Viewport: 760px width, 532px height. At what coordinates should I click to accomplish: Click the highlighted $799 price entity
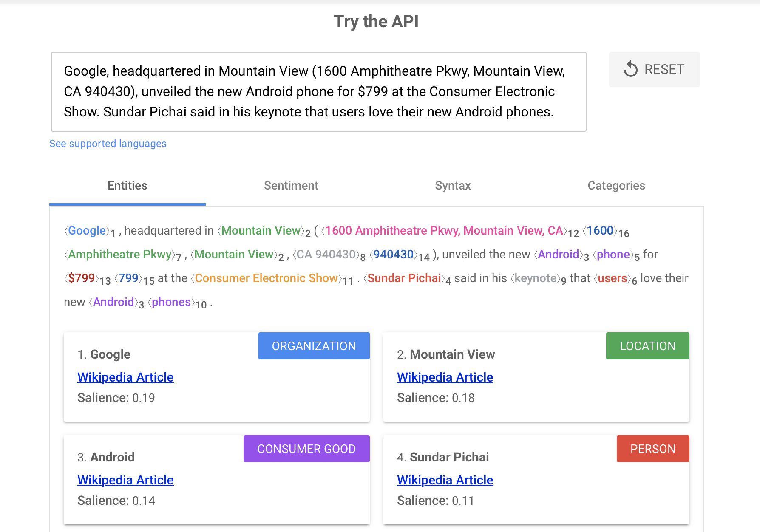click(81, 278)
